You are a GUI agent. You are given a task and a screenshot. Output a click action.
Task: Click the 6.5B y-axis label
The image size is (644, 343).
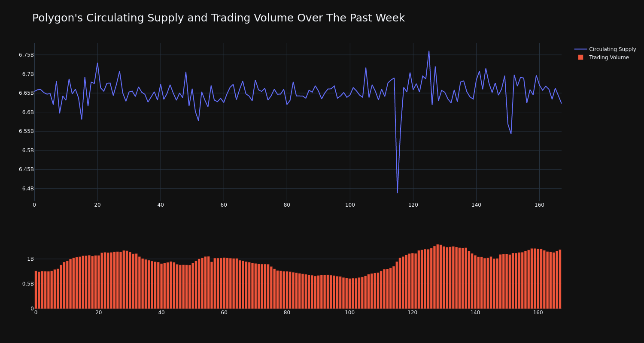click(28, 150)
